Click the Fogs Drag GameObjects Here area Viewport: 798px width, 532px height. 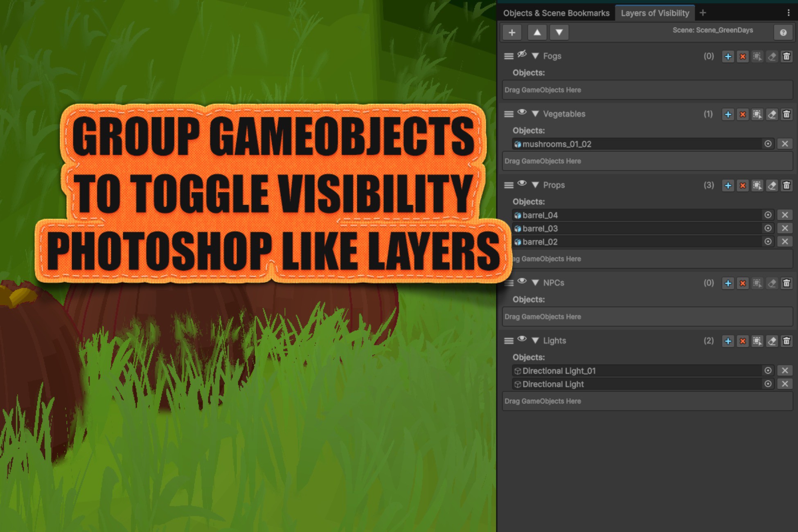[647, 90]
